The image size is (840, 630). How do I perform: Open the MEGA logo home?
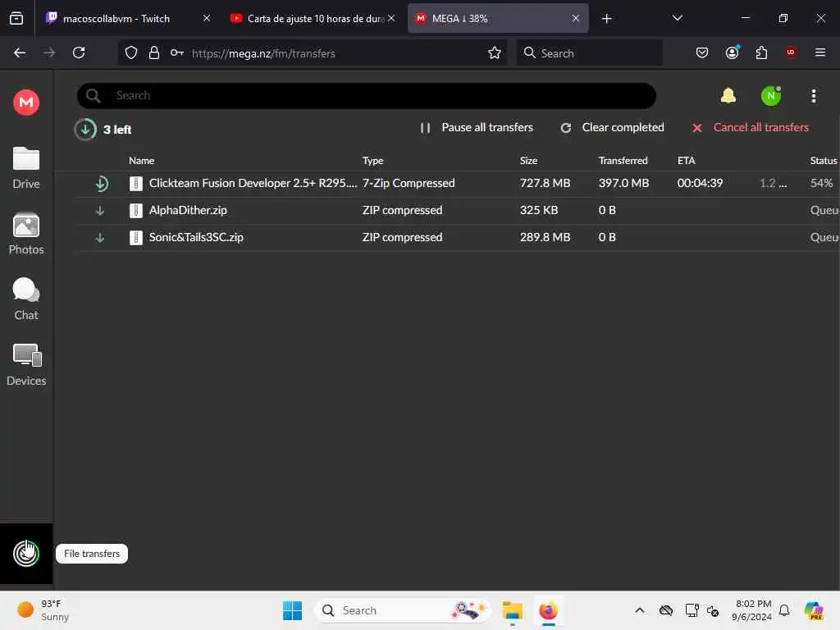(26, 102)
